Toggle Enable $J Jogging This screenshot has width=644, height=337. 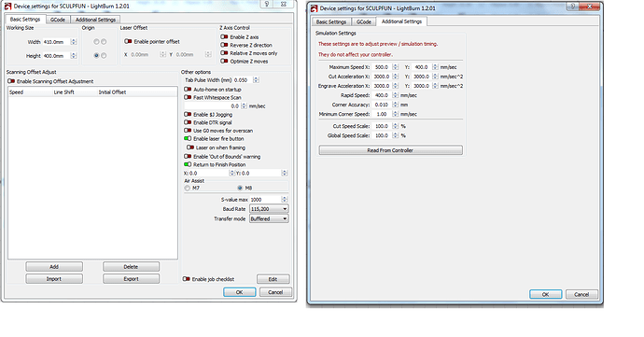pos(188,115)
